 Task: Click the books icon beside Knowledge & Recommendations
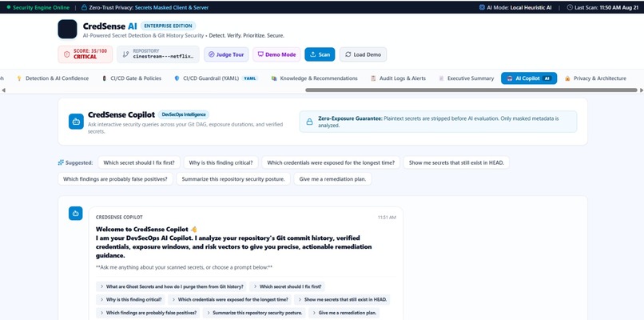tap(274, 78)
